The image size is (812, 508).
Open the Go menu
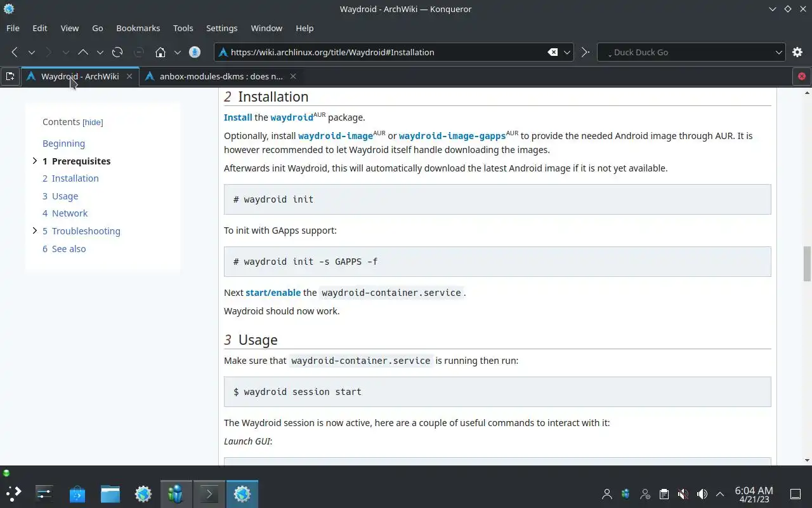coord(98,28)
